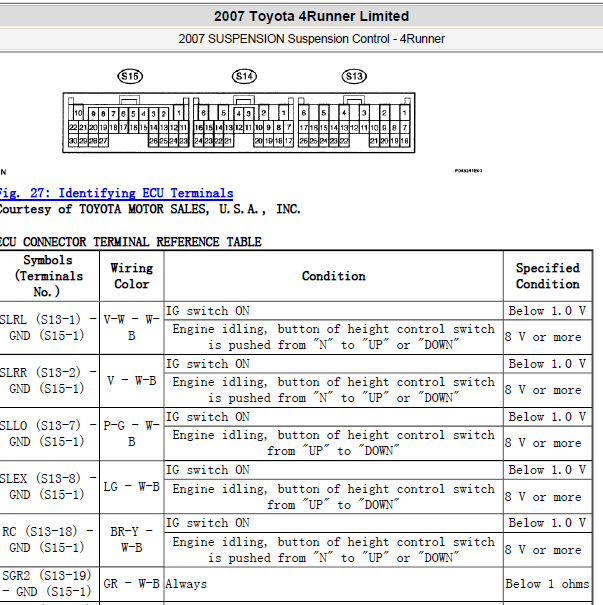Select the SGR2 (S13-19) - GND (S15-1) cell
This screenshot has width=603, height=605.
(x=49, y=584)
